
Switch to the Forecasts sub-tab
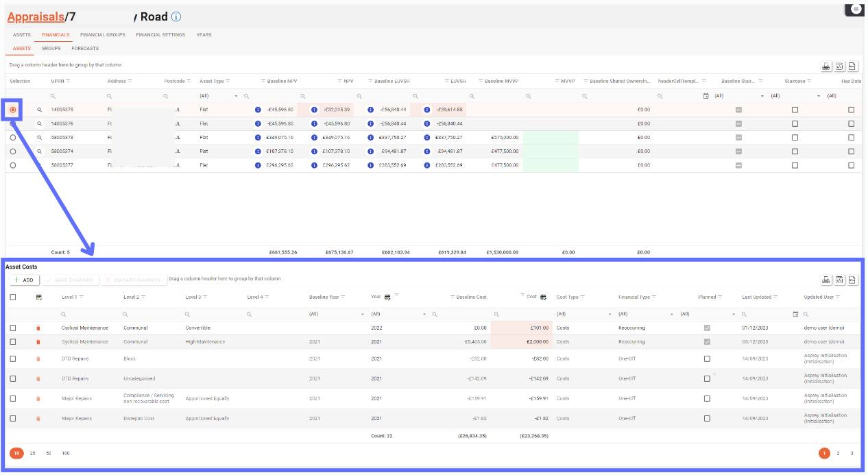(x=85, y=49)
